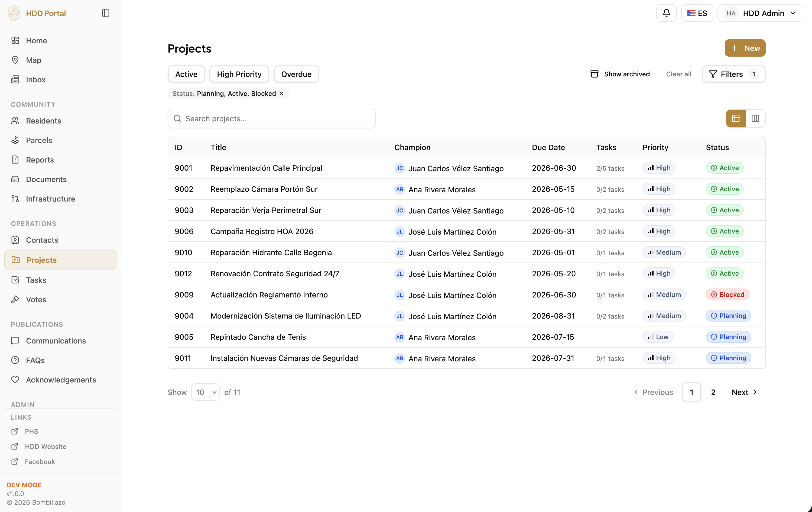Open project Renovación Contrato Seguridad 24/7
The height and width of the screenshot is (512, 812).
pyautogui.click(x=275, y=274)
